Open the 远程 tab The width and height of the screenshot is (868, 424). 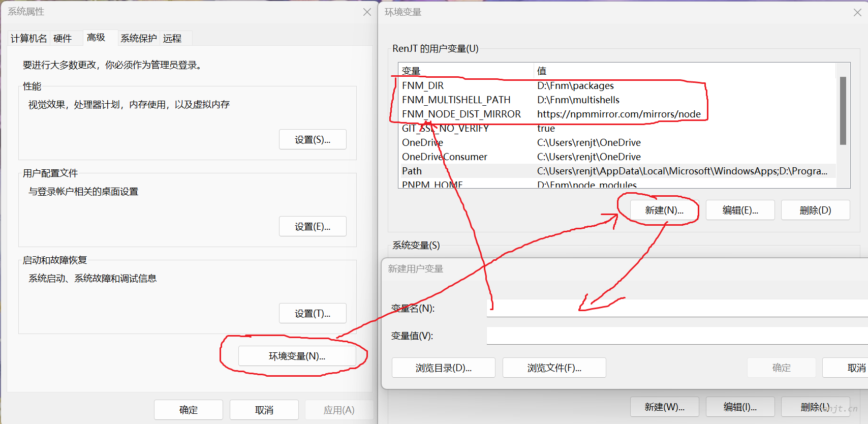(x=172, y=39)
